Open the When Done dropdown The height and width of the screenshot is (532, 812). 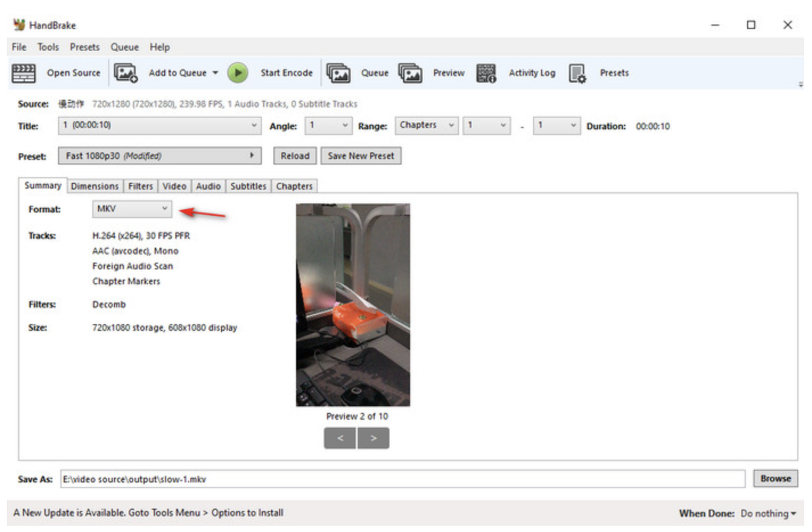click(x=768, y=513)
